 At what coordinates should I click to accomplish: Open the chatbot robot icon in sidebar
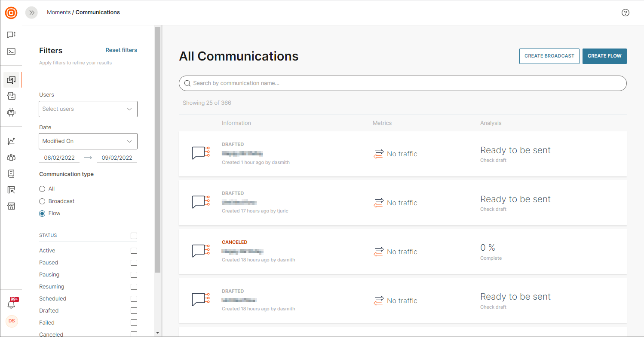11,112
